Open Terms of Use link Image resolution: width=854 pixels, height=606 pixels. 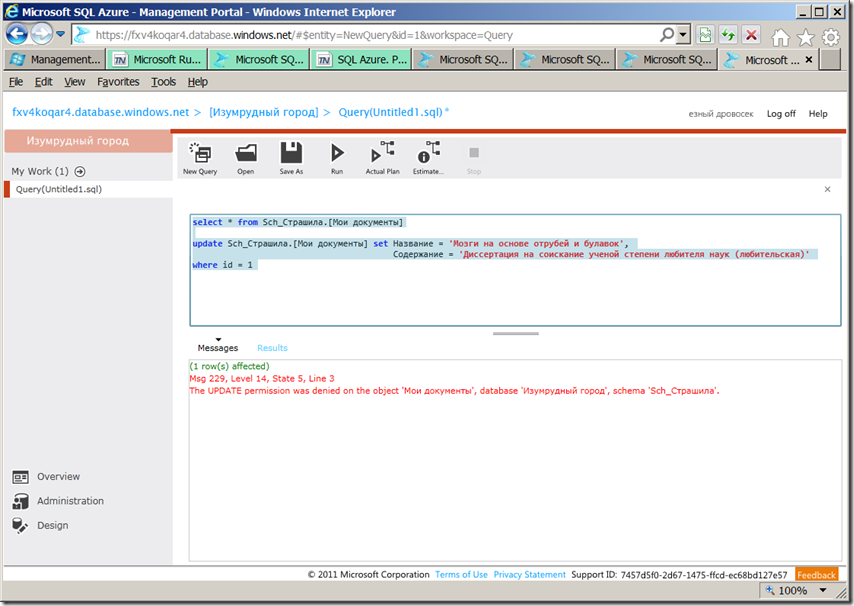point(461,574)
